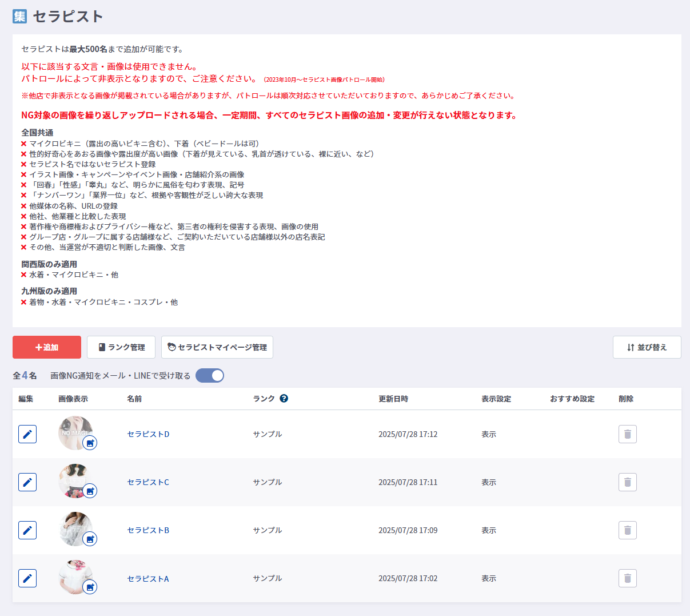Toggle 画像NG通知 mail/LINE switch
690x616 pixels.
[210, 376]
